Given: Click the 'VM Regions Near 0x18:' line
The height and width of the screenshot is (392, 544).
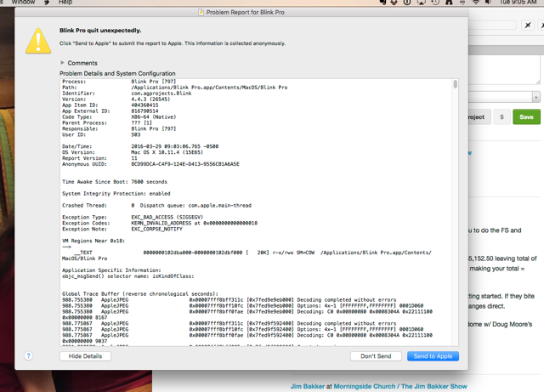Looking at the screenshot, I should coord(93,241).
